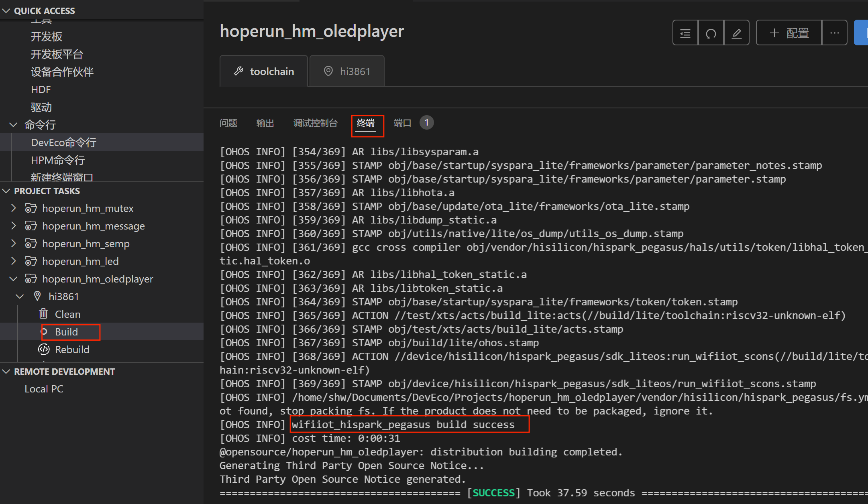868x504 pixels.
Task: Open DevEco命令行
Action: click(x=64, y=142)
